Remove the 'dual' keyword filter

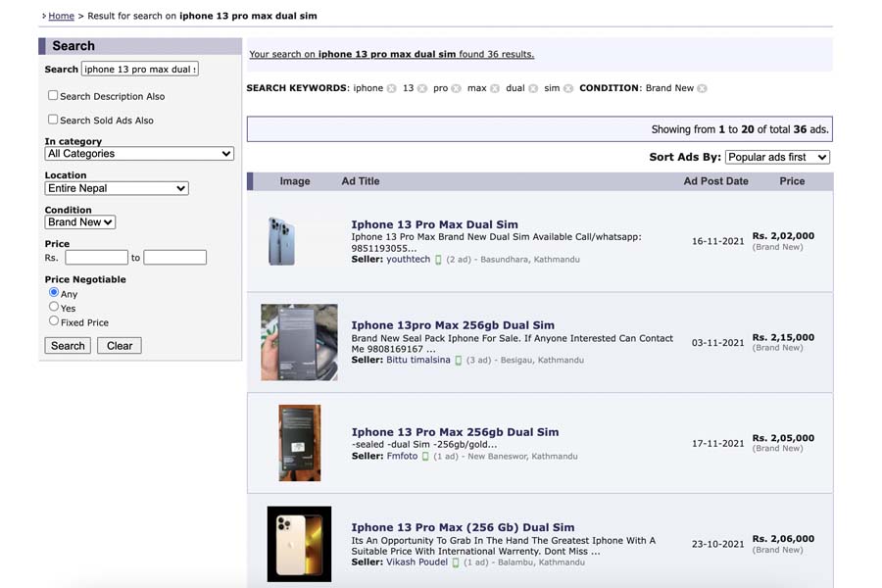pyautogui.click(x=533, y=89)
